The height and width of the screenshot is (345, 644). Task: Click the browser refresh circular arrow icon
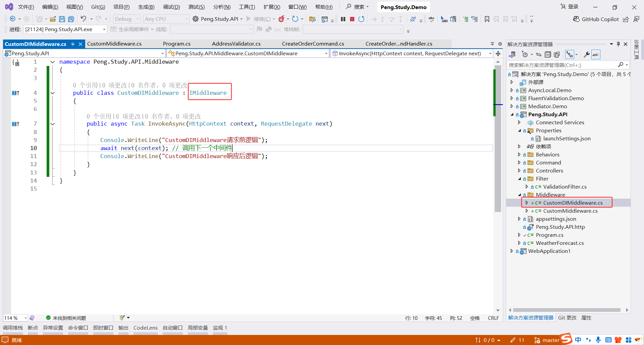[x=295, y=19]
